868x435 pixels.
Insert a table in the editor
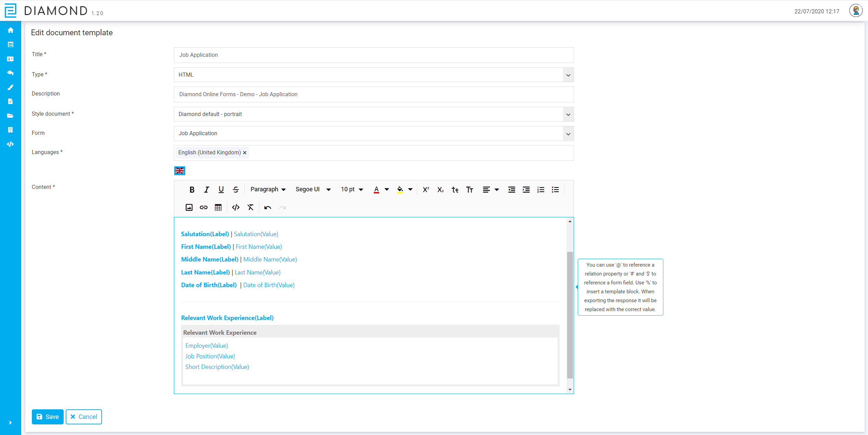coord(218,207)
